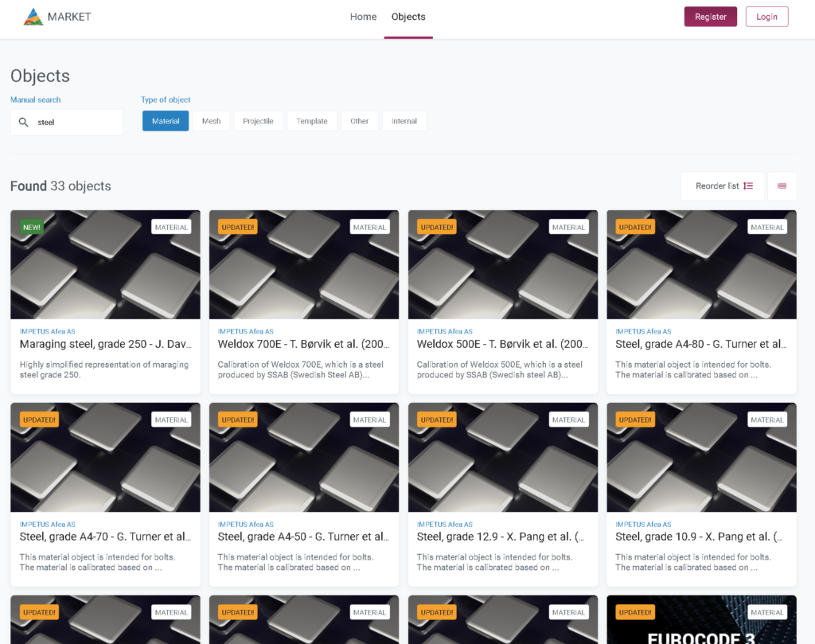Screen dimensions: 815x644
Task: Open Steel grade 12.9 card thumbnail
Action: (503, 458)
